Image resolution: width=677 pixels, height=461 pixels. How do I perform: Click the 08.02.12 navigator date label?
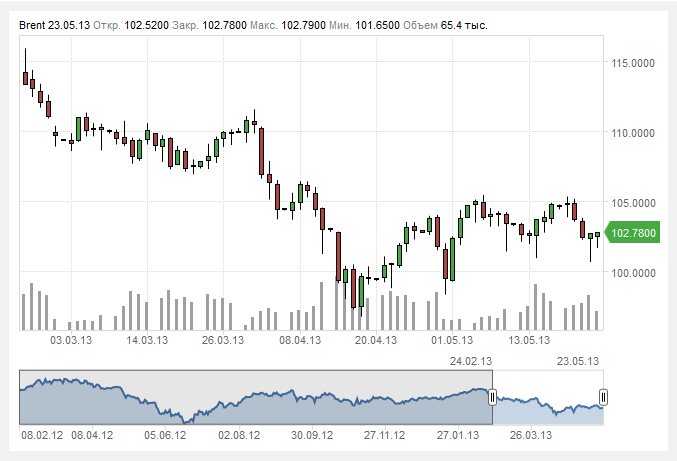pos(42,435)
